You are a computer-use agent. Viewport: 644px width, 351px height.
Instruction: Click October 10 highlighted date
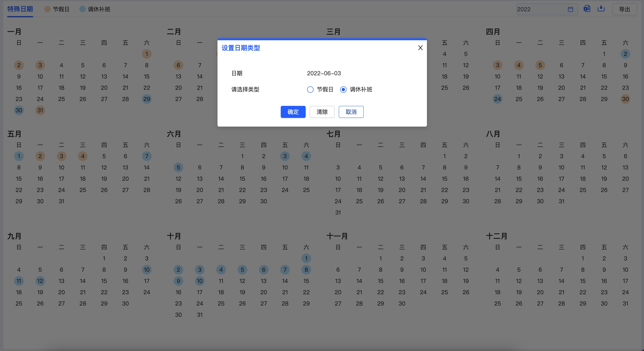(x=200, y=281)
